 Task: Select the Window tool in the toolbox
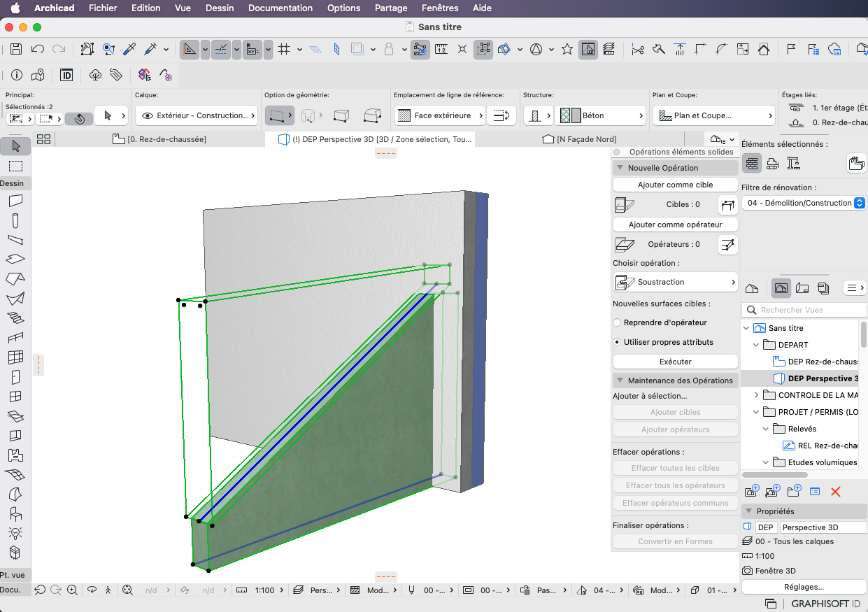[x=15, y=397]
